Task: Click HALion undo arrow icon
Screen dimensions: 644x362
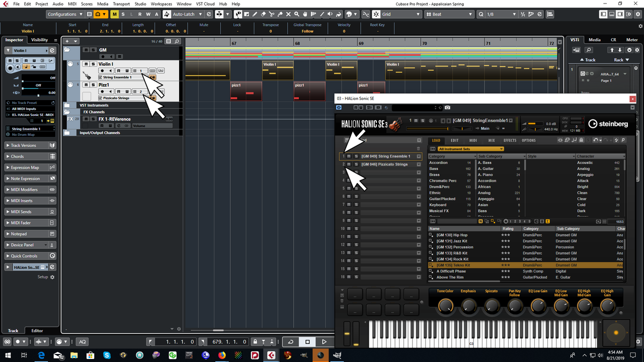Action: tap(596, 140)
